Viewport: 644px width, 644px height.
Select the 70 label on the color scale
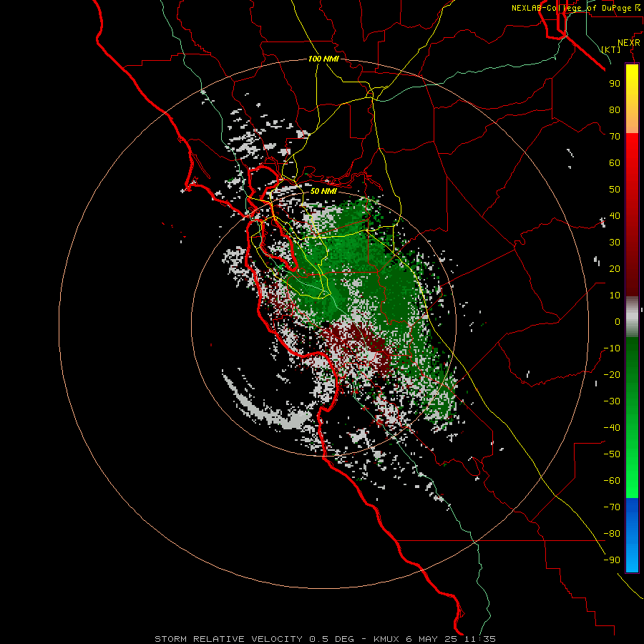pos(615,137)
